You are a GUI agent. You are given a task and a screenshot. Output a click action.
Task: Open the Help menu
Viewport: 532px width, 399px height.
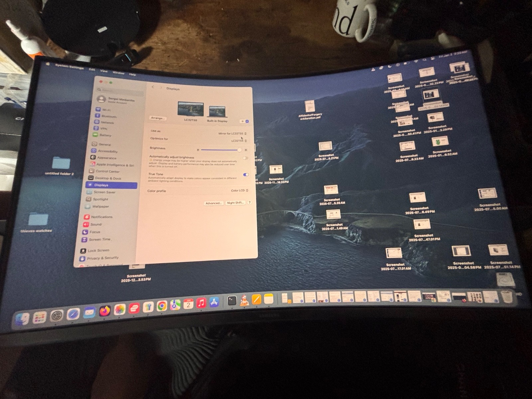point(132,74)
